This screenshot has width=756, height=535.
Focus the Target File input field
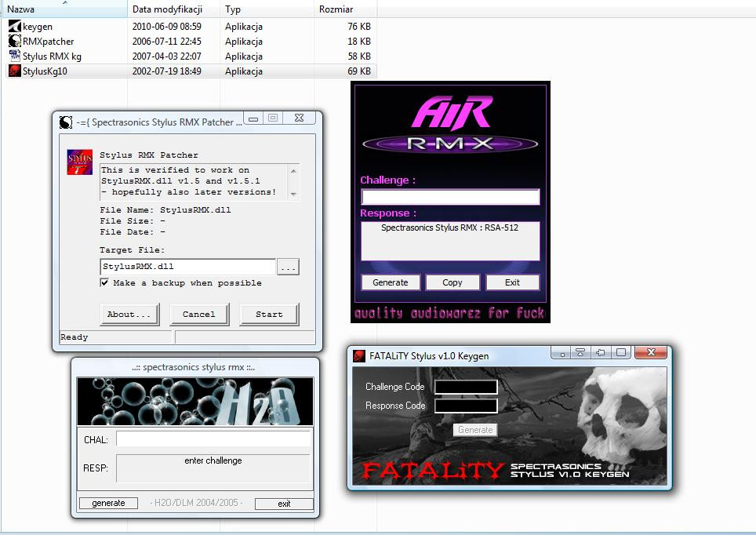click(188, 267)
